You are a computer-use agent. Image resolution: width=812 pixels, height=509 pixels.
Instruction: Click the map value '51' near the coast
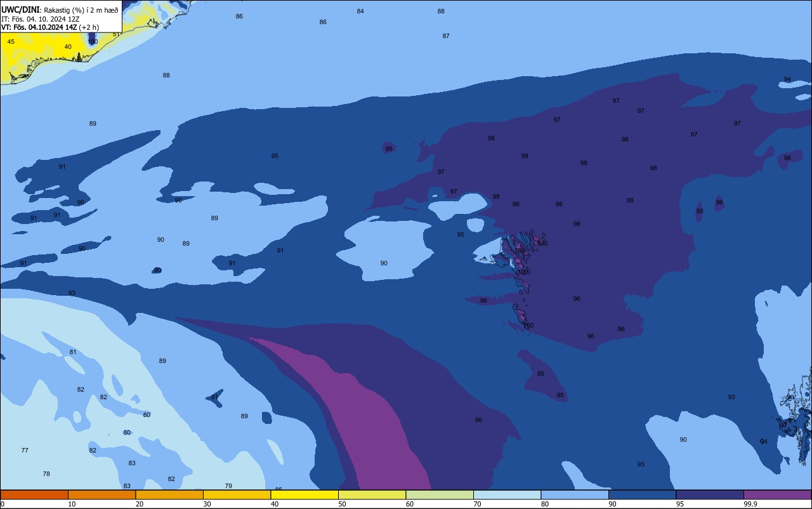tap(116, 34)
